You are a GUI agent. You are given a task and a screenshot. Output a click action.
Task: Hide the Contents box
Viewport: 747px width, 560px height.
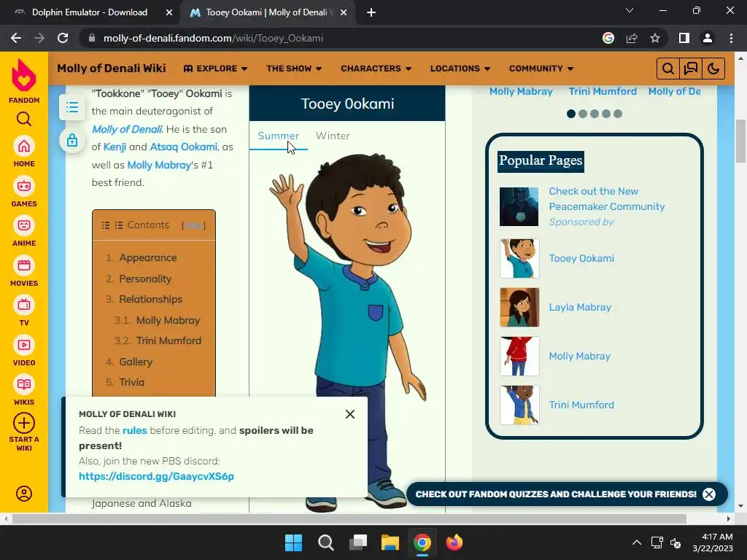(x=194, y=225)
